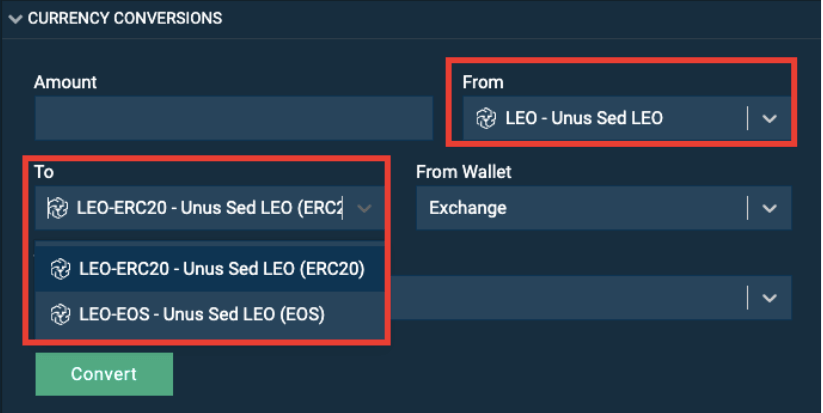Click the Amount input field
Viewport: 823px width, 413px height.
[234, 118]
